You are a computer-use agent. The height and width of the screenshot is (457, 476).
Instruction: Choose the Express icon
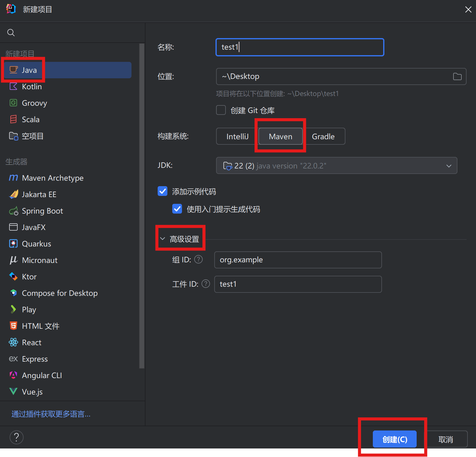point(13,359)
